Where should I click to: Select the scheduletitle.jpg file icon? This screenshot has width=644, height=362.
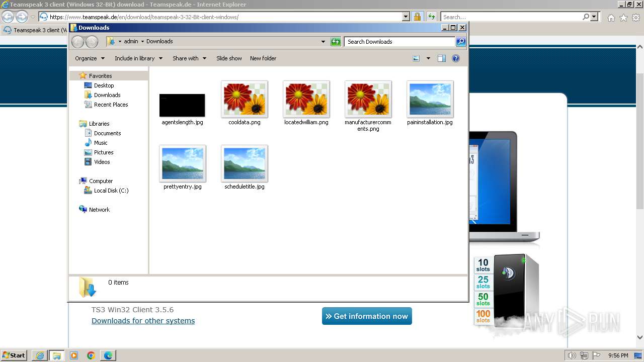[245, 163]
